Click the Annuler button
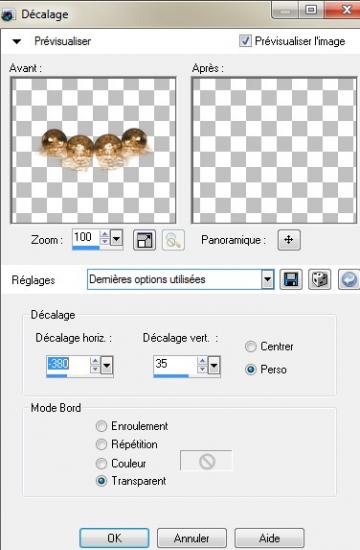This screenshot has width=360, height=550. pos(192,538)
